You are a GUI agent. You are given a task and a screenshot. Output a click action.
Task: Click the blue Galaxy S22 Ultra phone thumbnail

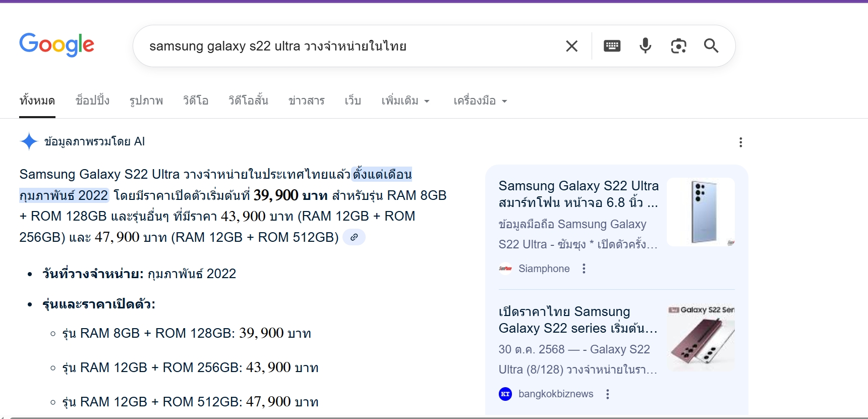point(701,212)
